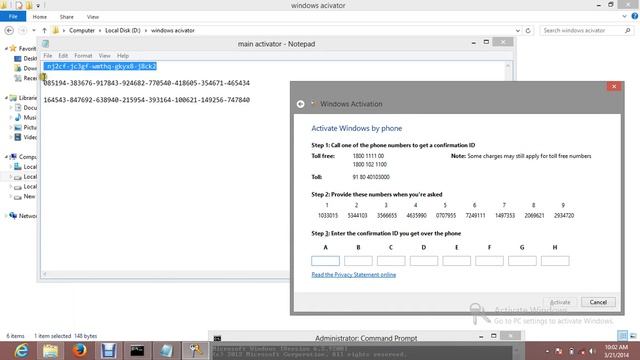The height and width of the screenshot is (360, 640).
Task: Switch to Notepad taskbar icon
Action: (x=167, y=351)
